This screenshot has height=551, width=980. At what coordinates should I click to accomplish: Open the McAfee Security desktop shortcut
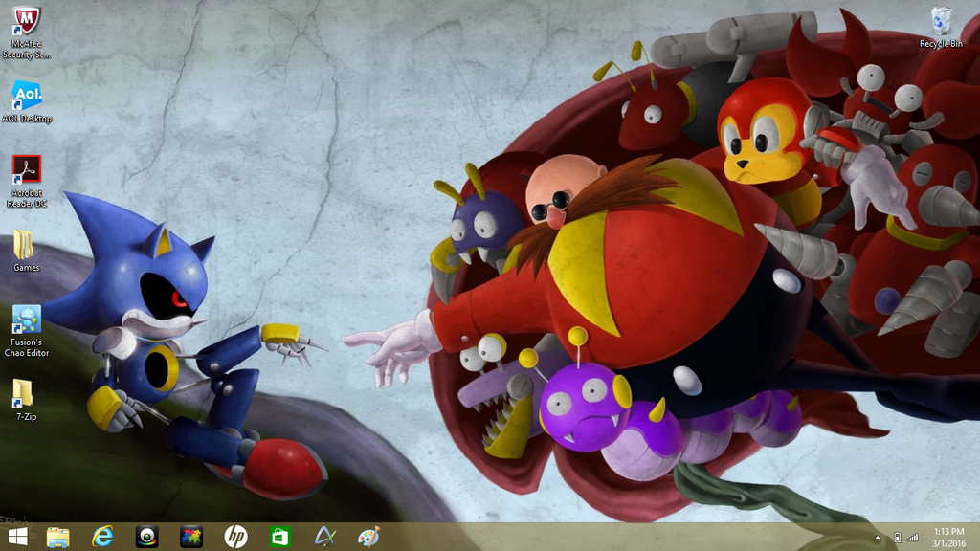[x=26, y=22]
